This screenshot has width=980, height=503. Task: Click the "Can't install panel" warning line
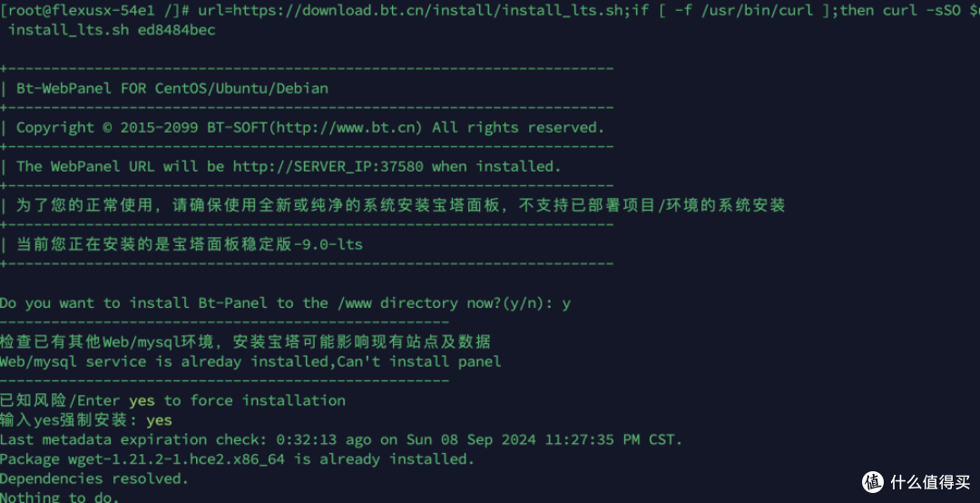click(250, 361)
